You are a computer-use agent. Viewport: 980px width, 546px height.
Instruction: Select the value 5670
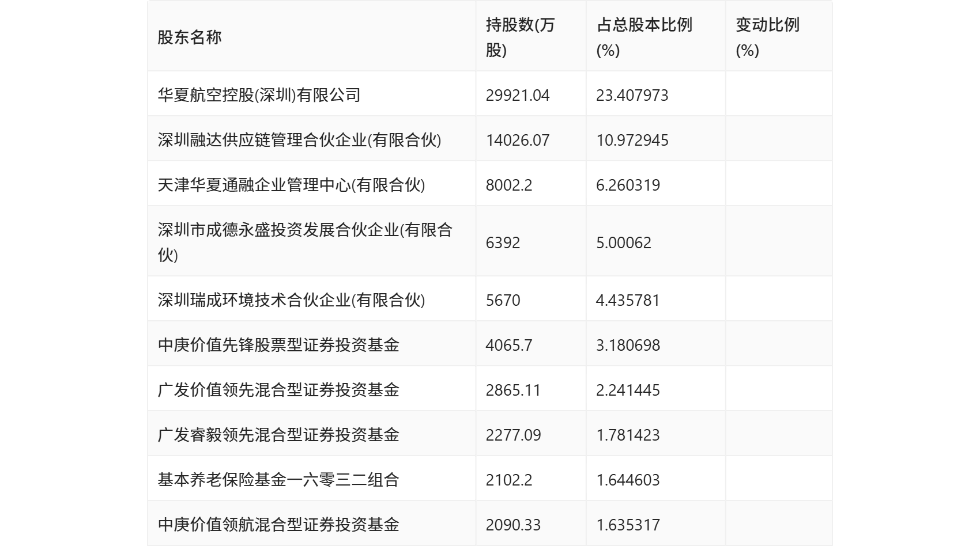(503, 300)
